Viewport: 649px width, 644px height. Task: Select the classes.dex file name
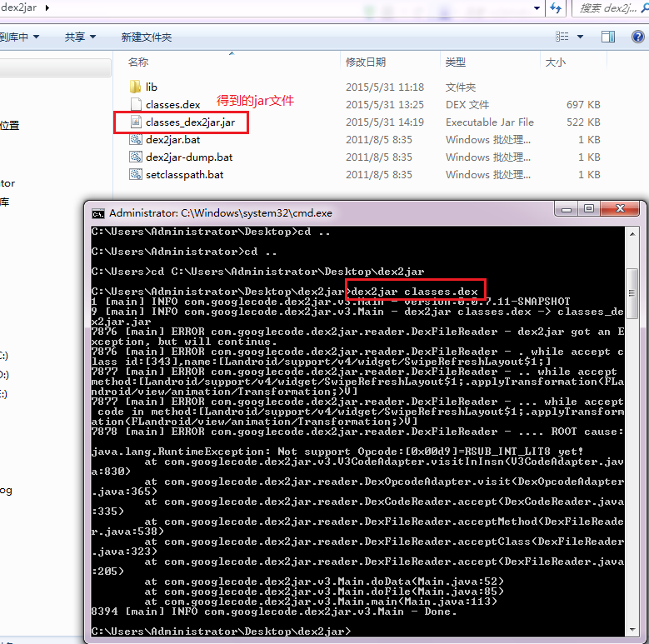(172, 105)
